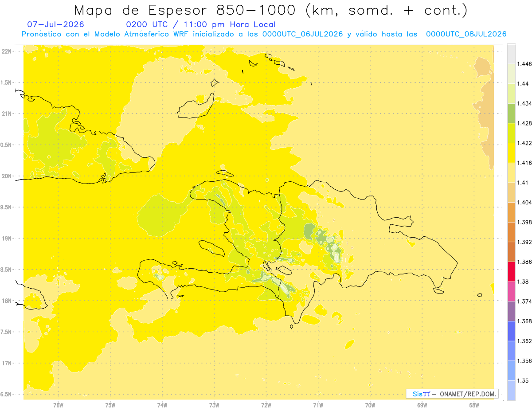Viewport: 532px width, 411px height.
Task: Click legend value "1.416"
Action: (524, 163)
